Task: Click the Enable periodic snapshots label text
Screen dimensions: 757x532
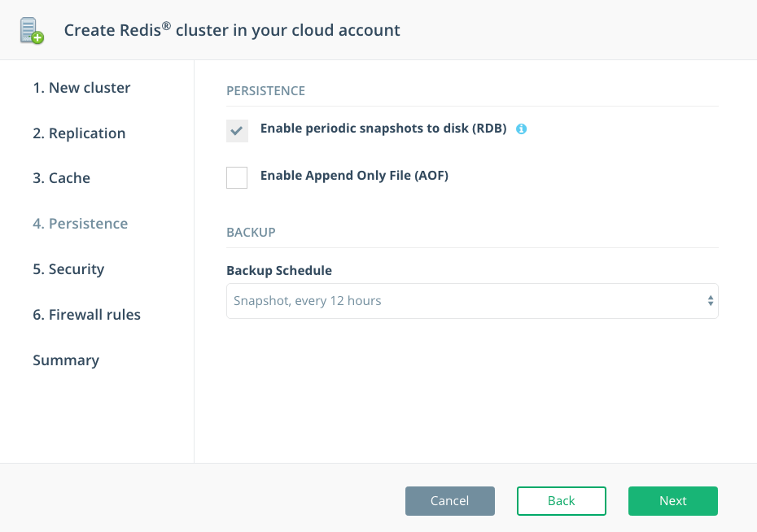Action: tap(383, 129)
